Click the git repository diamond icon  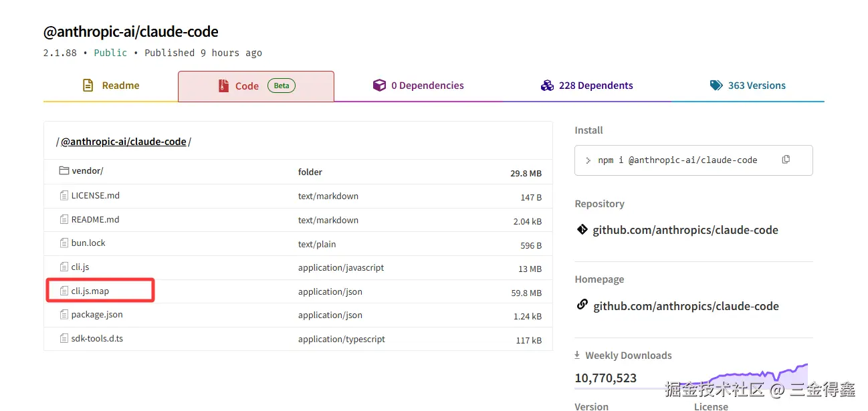tap(582, 230)
